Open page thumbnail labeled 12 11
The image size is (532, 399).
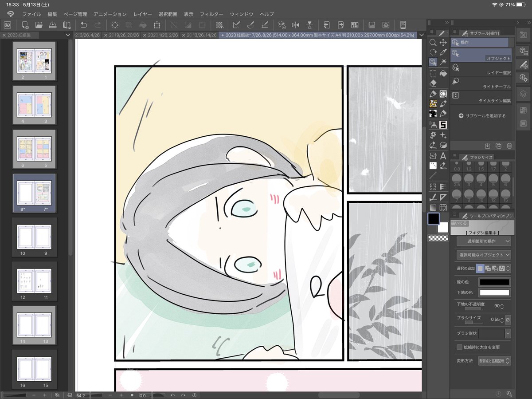pos(34,281)
